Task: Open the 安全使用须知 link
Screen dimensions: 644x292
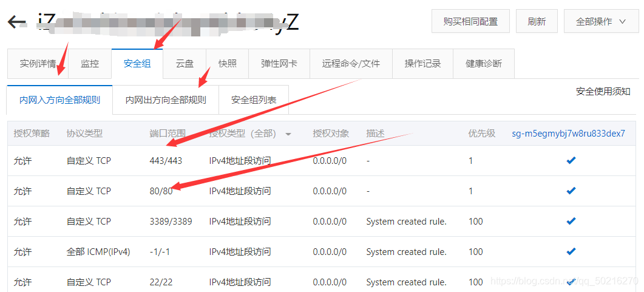Action: [x=603, y=91]
